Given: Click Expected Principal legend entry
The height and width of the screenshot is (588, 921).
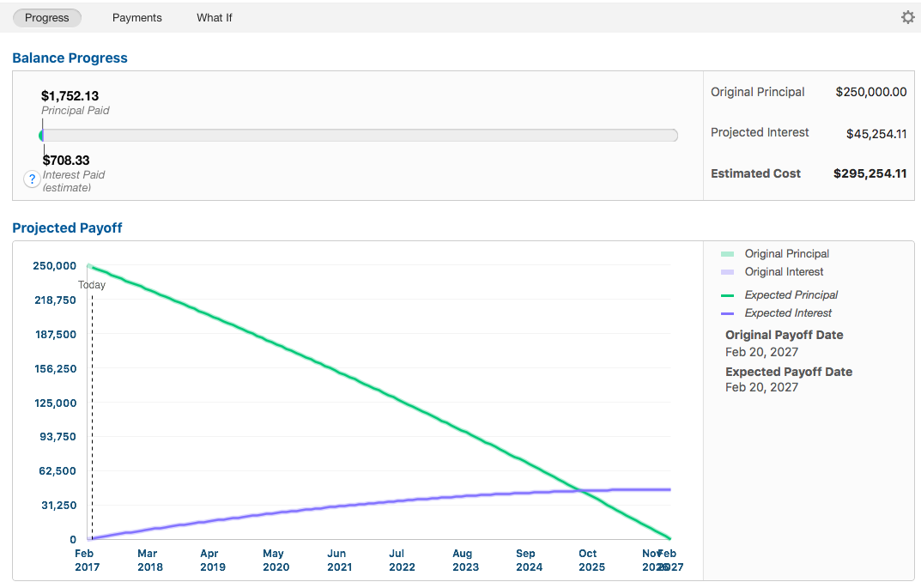Looking at the screenshot, I should (x=791, y=295).
